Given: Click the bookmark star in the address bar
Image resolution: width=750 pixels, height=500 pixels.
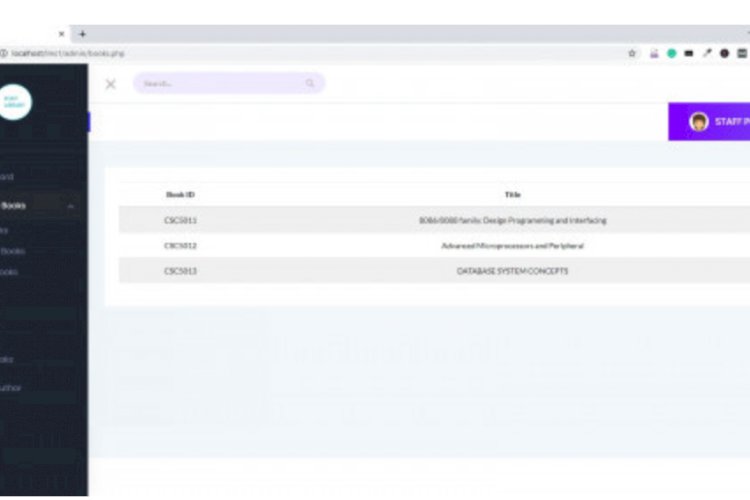Looking at the screenshot, I should [x=632, y=53].
